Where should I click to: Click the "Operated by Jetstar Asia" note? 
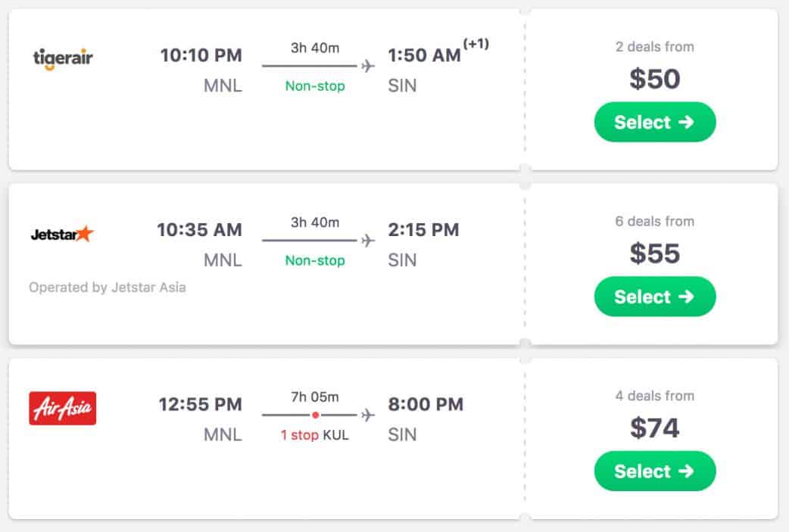(107, 288)
